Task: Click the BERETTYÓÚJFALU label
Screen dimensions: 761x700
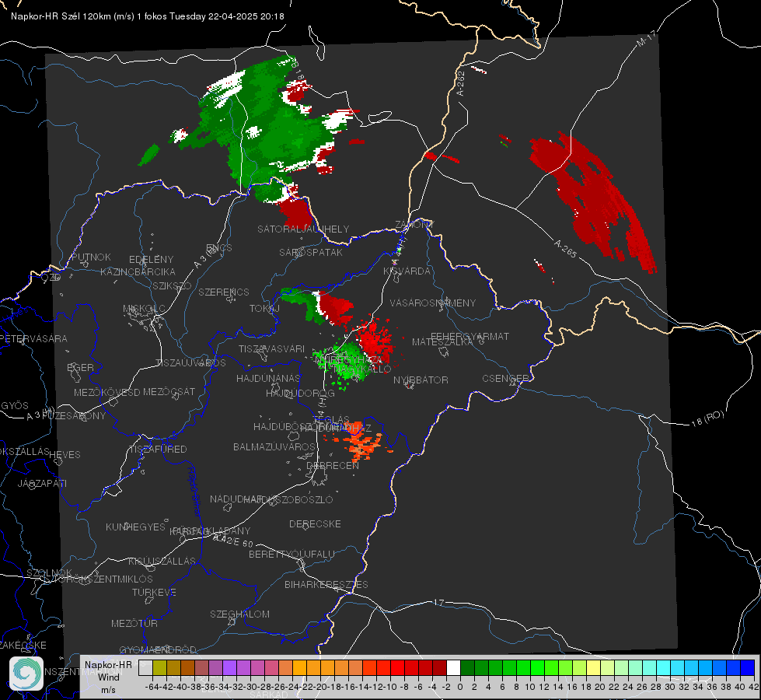Action: pyautogui.click(x=291, y=554)
